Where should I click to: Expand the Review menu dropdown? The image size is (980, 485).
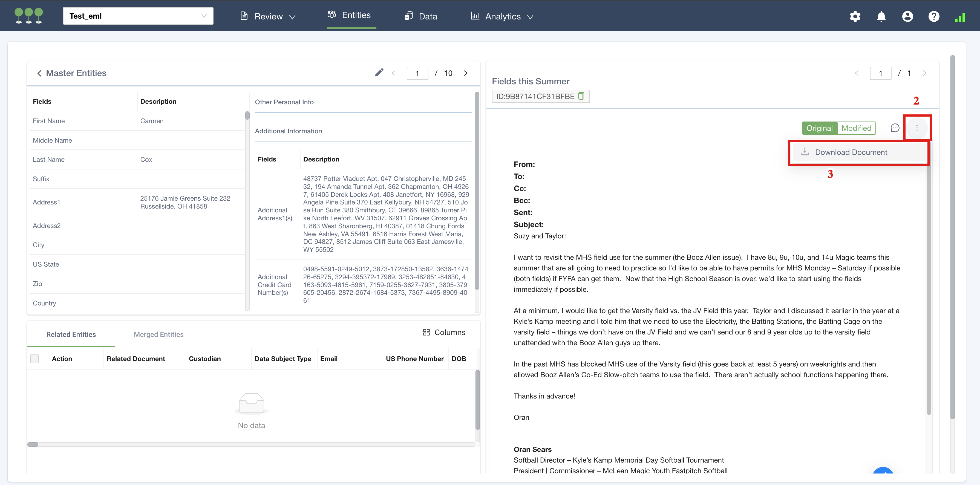(268, 16)
